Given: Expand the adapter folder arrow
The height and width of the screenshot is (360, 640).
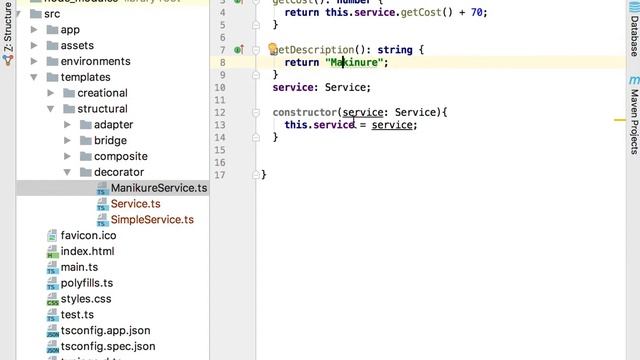Looking at the screenshot, I should pos(67,125).
